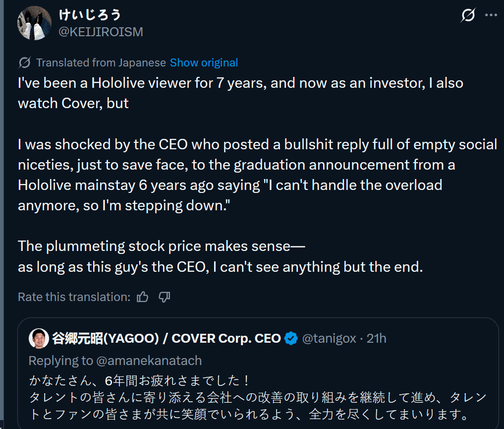
Task: Open the three-dot more options menu
Action: coord(491,15)
